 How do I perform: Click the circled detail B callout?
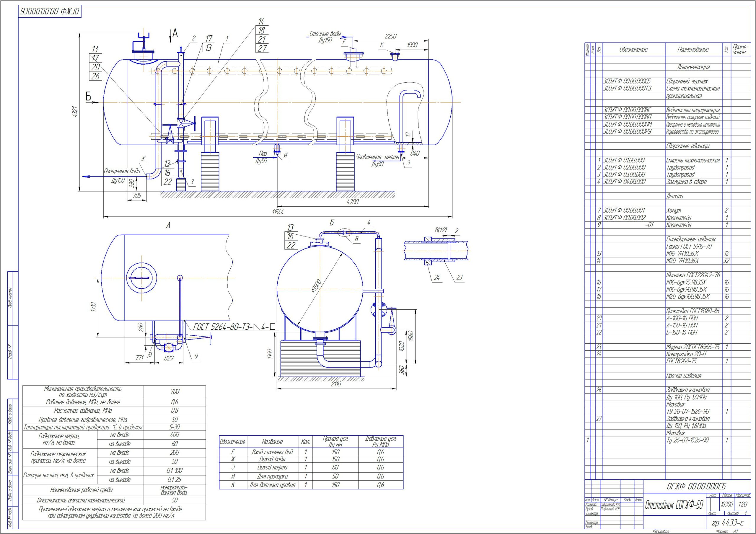(345, 232)
